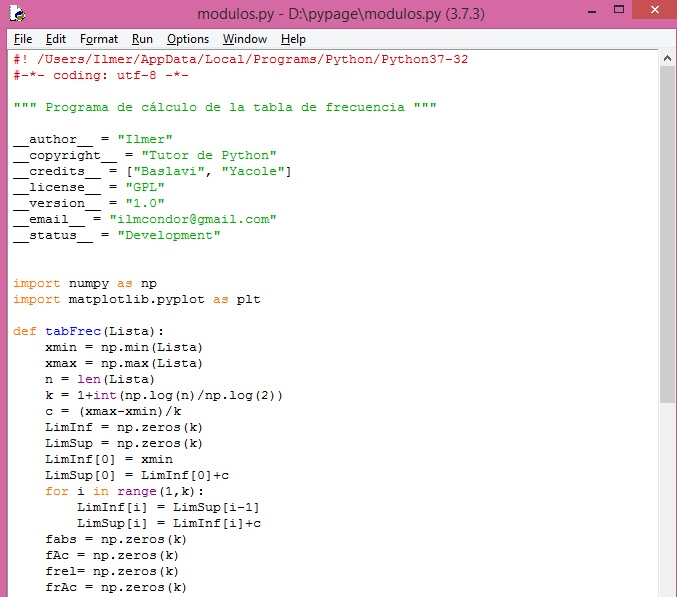The image size is (677, 597).
Task: Open the File menu
Action: click(23, 39)
